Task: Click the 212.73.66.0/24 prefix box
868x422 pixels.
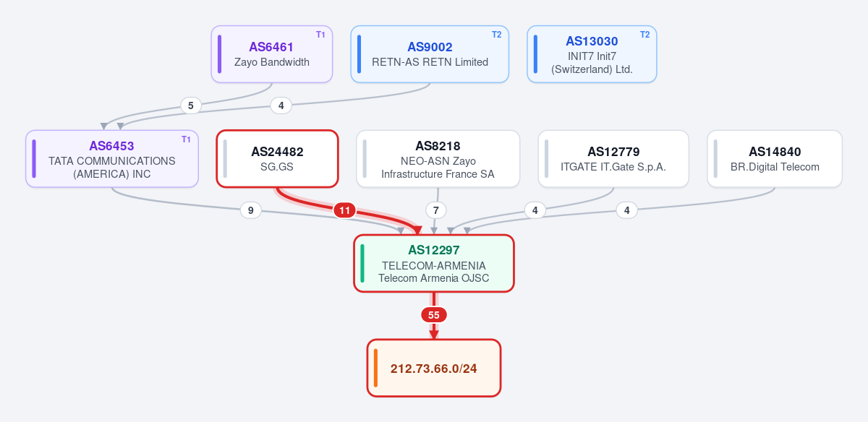Action: [x=434, y=368]
